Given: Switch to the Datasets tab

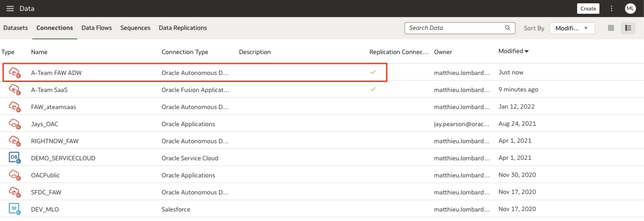Looking at the screenshot, I should 15,28.
